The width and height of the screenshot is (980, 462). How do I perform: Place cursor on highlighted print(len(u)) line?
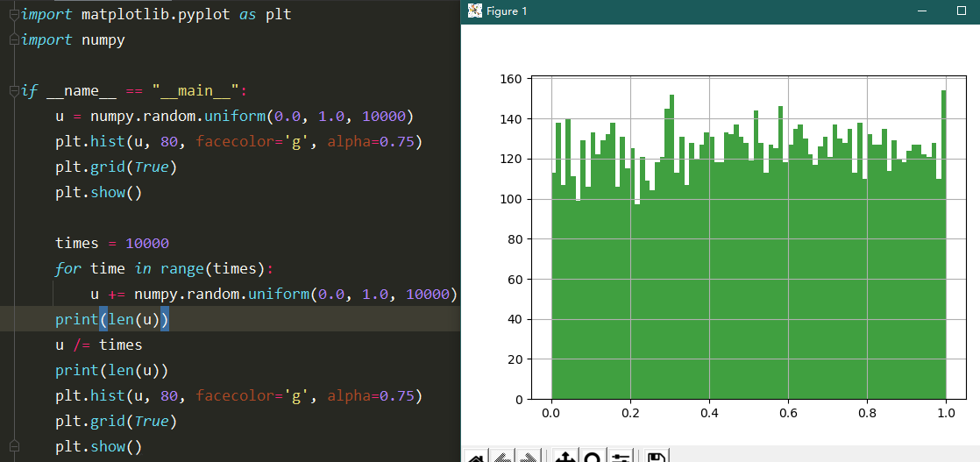230,319
